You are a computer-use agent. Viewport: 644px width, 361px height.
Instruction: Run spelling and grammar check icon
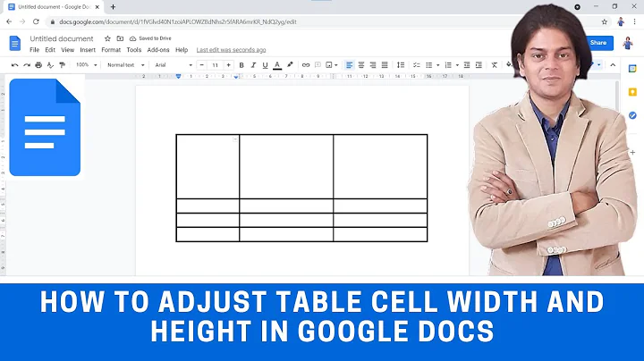pyautogui.click(x=50, y=65)
